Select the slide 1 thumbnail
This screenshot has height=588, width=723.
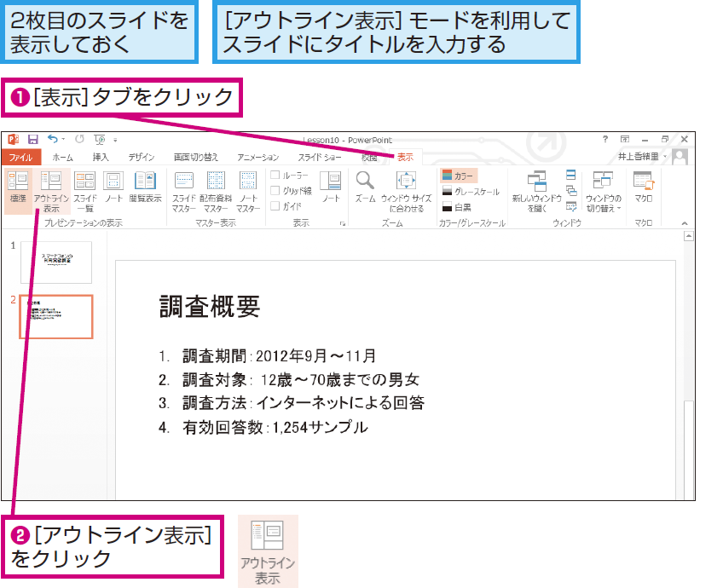pos(56,262)
